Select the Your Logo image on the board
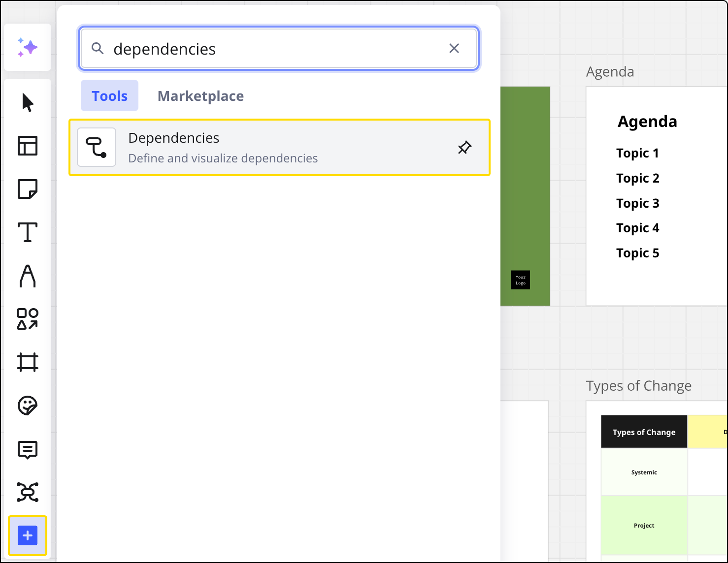 520,280
